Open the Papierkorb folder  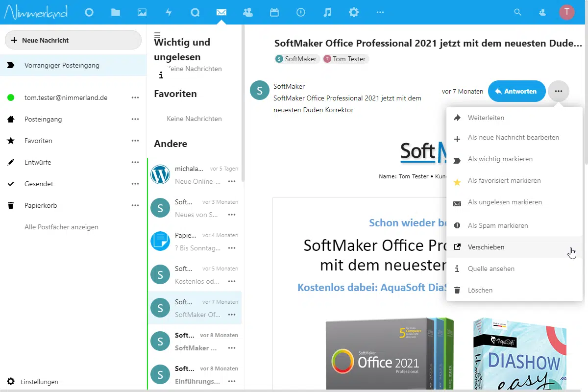tap(41, 205)
